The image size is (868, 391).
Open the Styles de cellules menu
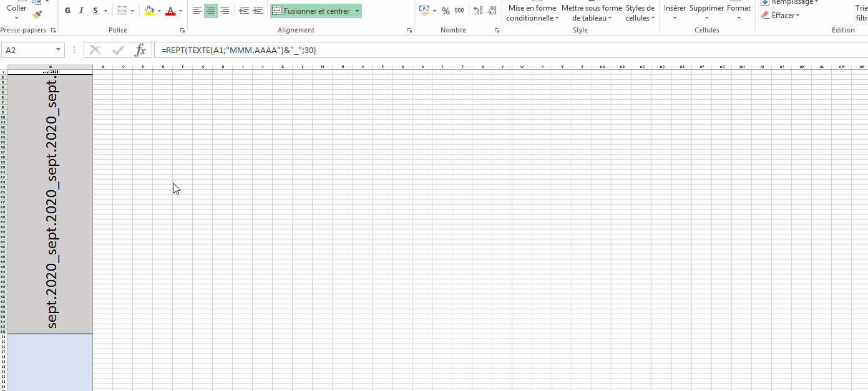pos(640,13)
